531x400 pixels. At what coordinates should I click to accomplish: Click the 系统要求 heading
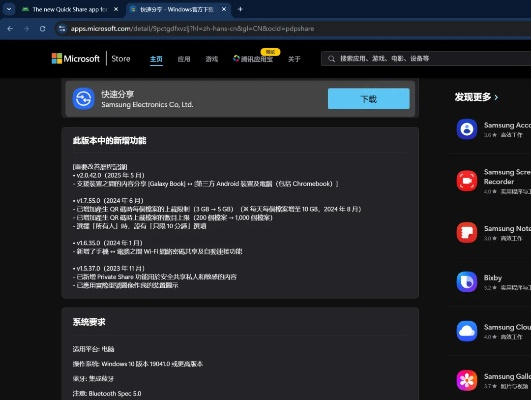point(89,322)
